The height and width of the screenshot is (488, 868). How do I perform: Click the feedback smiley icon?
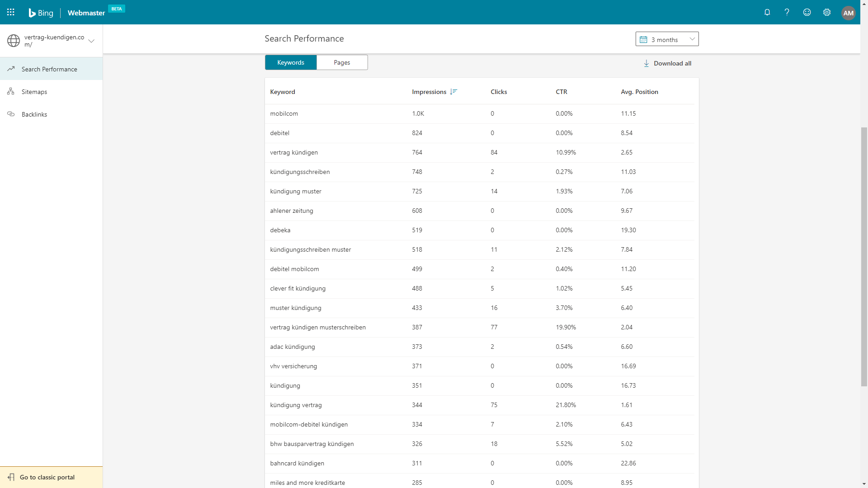[807, 12]
